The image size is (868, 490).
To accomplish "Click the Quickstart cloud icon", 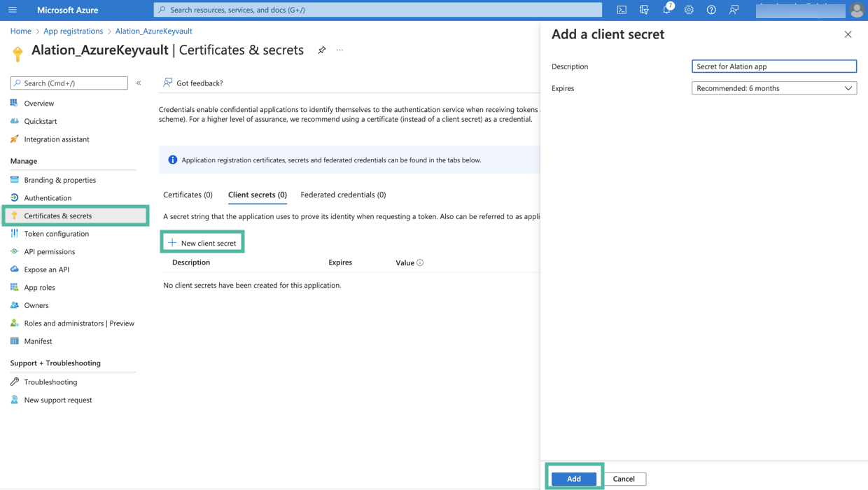I will [14, 121].
